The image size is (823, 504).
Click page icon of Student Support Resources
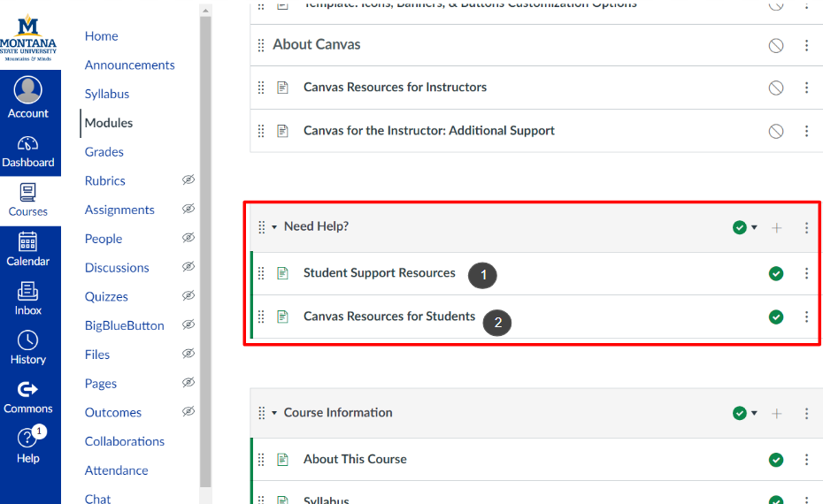click(x=282, y=273)
